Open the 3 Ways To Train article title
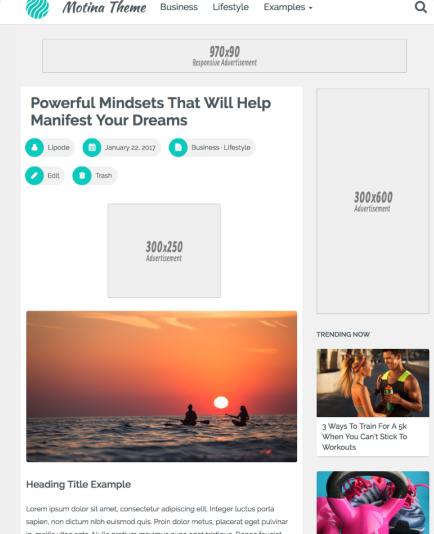This screenshot has height=534, width=434. [365, 437]
